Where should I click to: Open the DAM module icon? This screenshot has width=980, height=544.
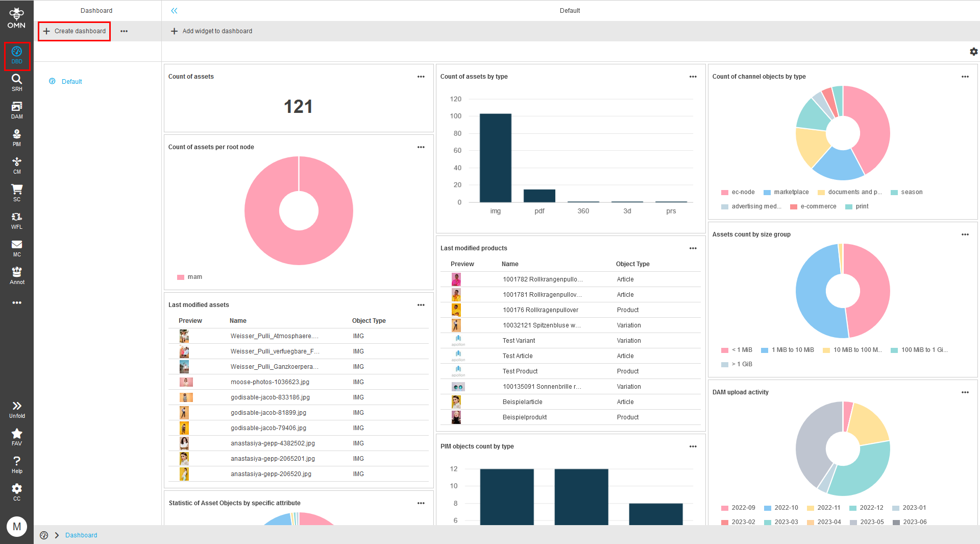point(17,109)
